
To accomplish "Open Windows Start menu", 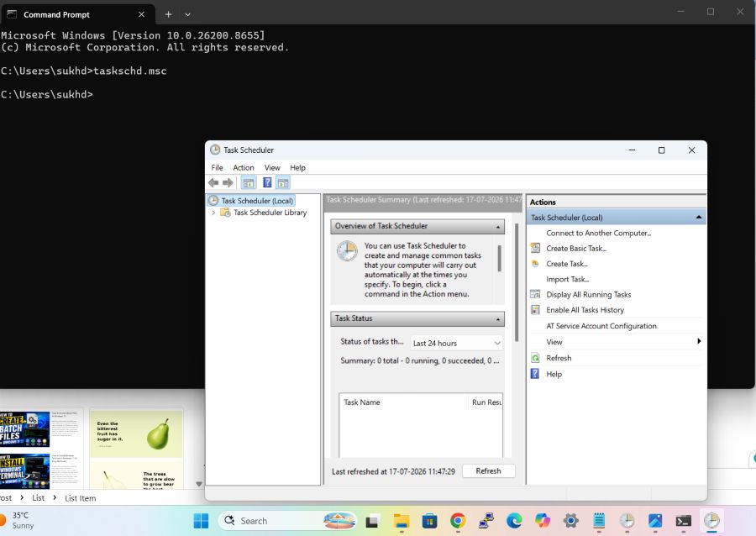I will click(x=201, y=521).
